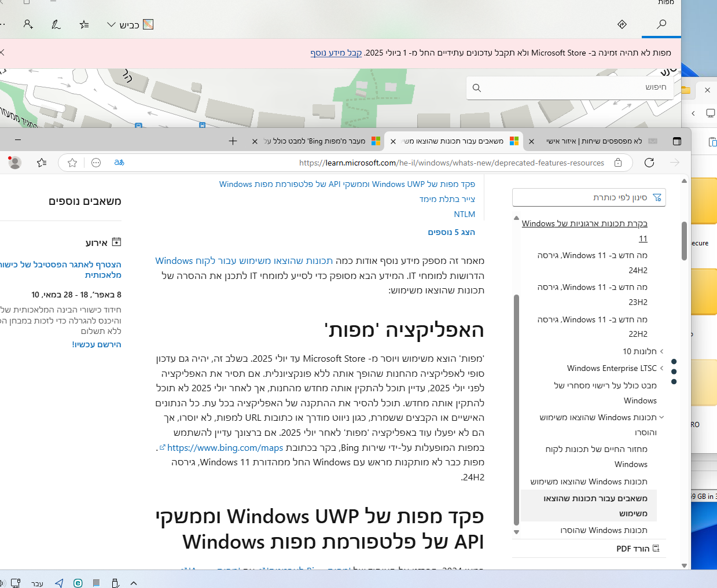Screen dimensions: 717x588
Task: Download page via הורד PDF button
Action: tap(638, 549)
